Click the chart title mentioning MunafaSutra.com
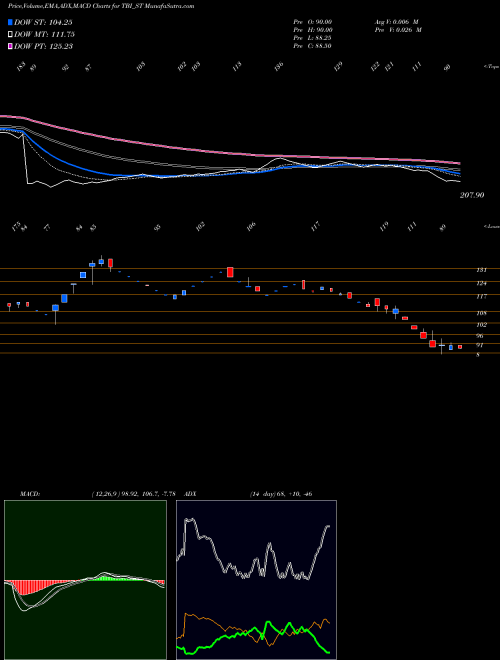This screenshot has height=660, width=500. pos(101,6)
